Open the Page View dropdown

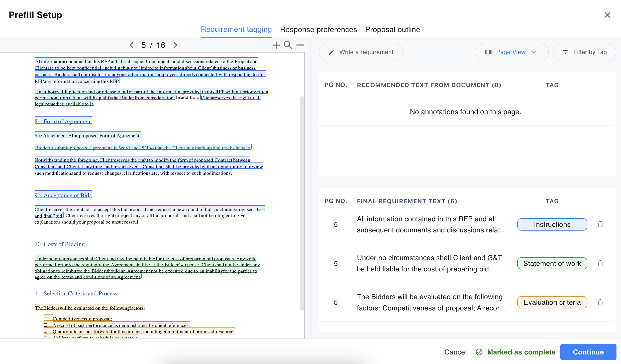tap(512, 52)
